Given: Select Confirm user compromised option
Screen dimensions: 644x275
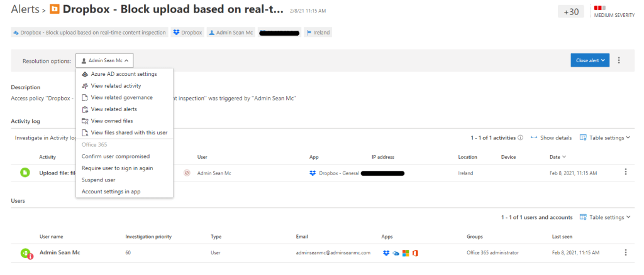Looking at the screenshot, I should 116,156.
